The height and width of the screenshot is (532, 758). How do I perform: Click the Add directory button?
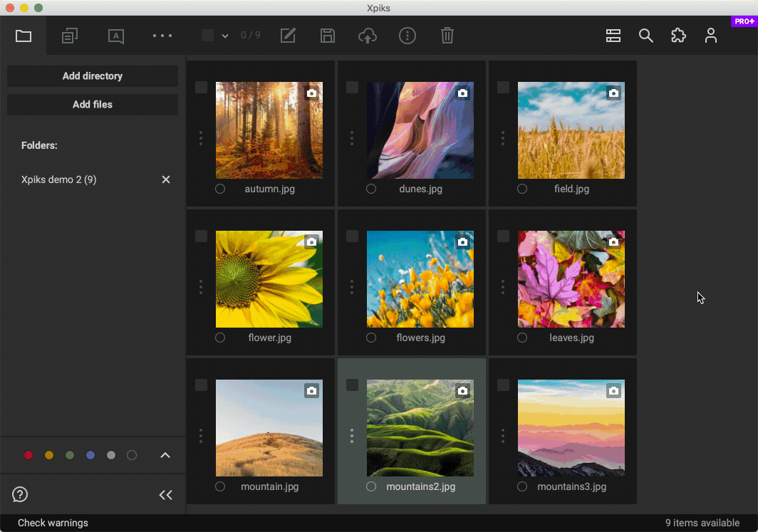(x=92, y=76)
